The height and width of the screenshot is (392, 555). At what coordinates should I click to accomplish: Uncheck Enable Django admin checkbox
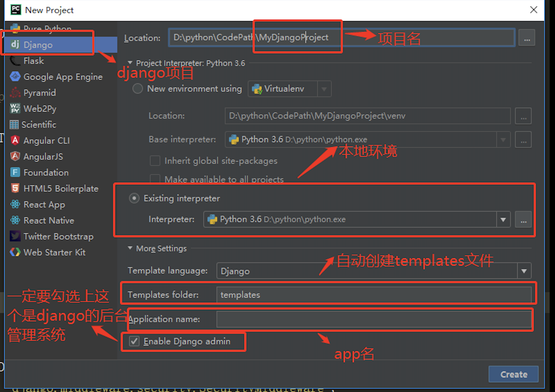click(134, 341)
